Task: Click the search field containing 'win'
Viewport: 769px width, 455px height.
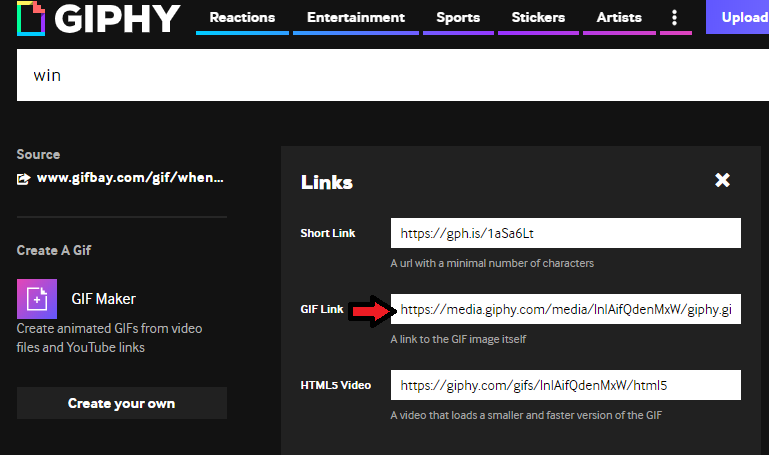Action: (392, 75)
